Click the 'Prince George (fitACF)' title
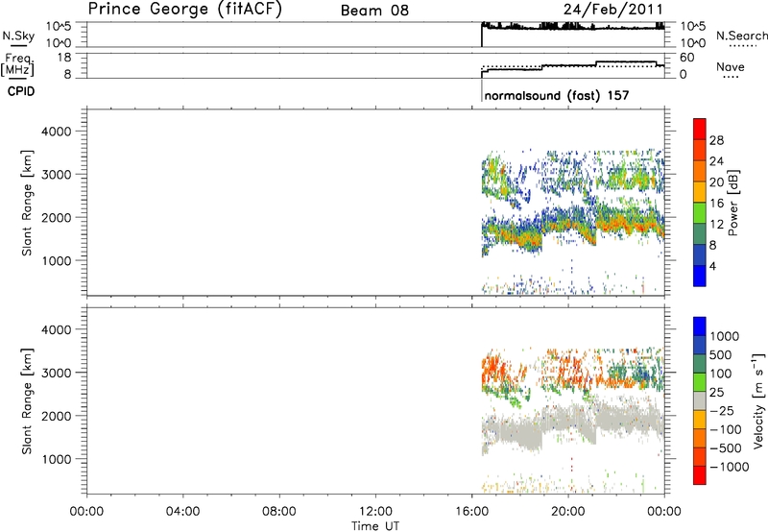The height and width of the screenshot is (532, 768). click(184, 10)
